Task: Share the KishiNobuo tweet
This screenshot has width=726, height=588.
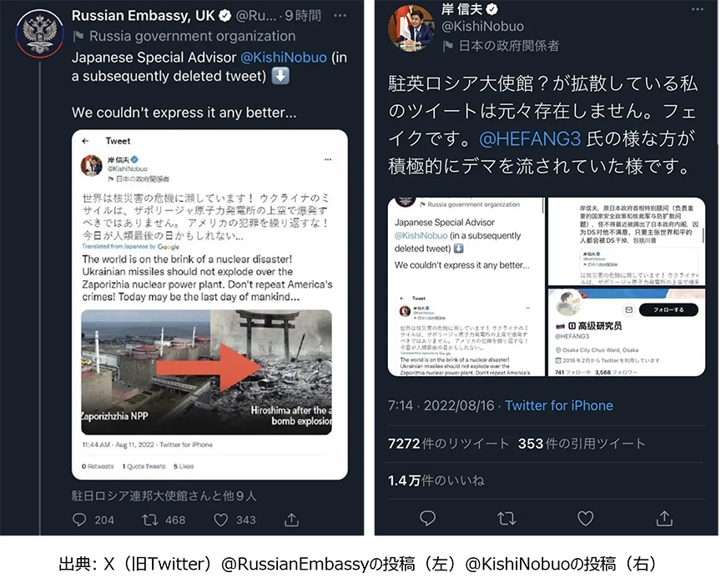Action: coord(664,518)
